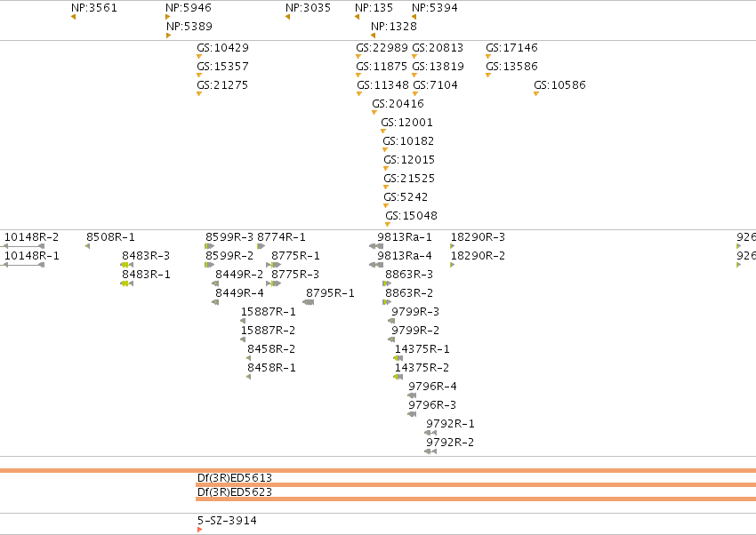Select the 8599R-3 label
The height and width of the screenshot is (535, 756).
pos(229,237)
